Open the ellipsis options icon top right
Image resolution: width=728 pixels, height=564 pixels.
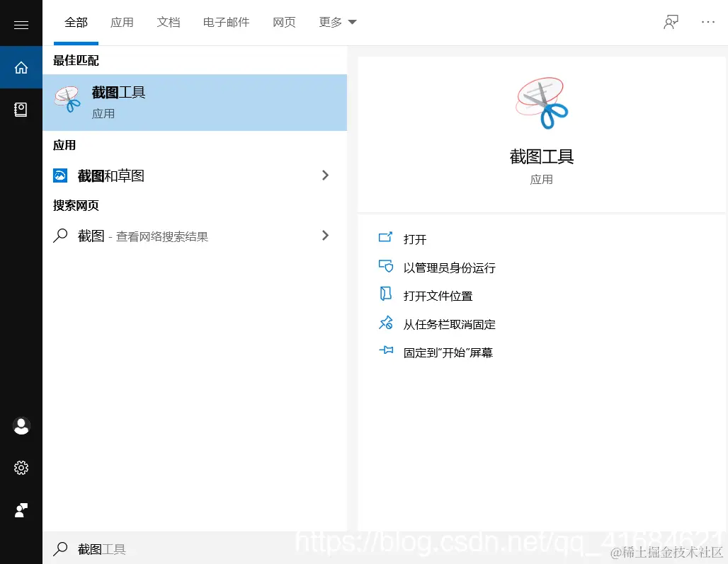click(708, 22)
